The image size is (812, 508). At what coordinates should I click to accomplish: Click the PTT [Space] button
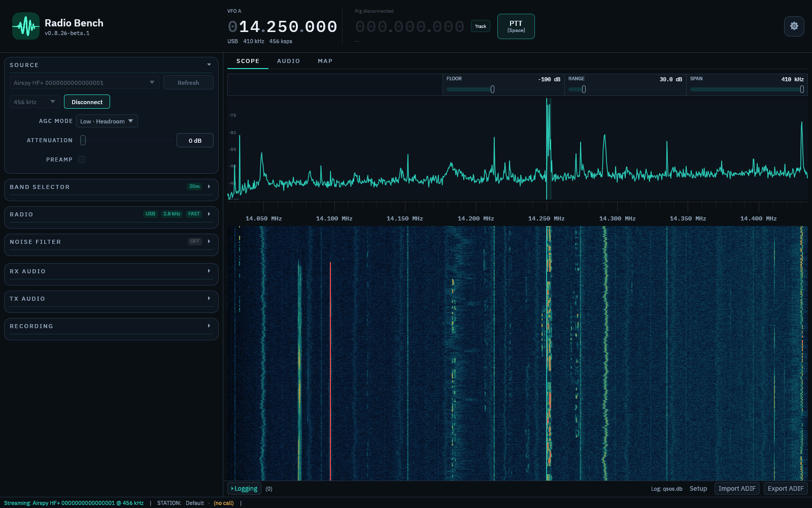click(x=516, y=26)
